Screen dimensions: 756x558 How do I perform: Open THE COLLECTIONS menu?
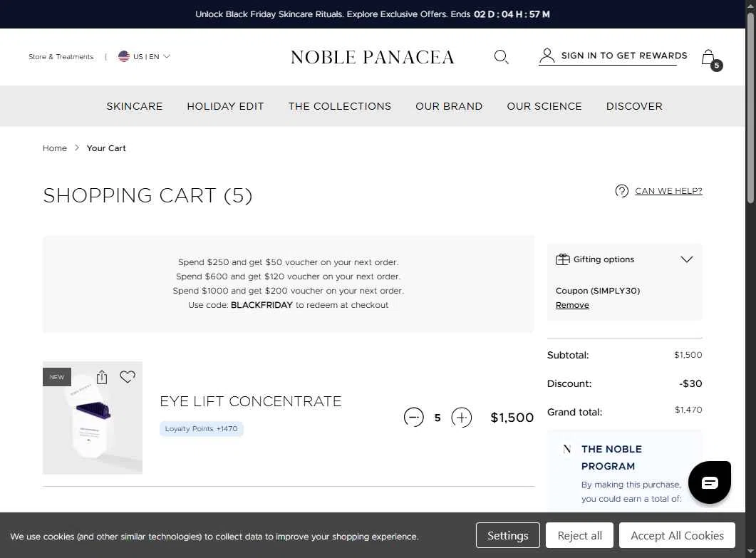(x=340, y=106)
